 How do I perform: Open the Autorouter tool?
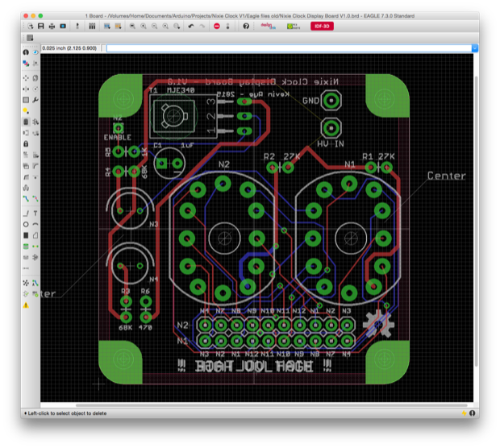pos(35,283)
